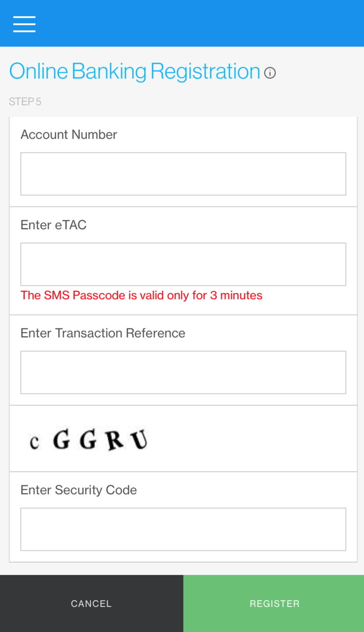
Task: Select the Online Banking Registration heading
Action: point(135,72)
